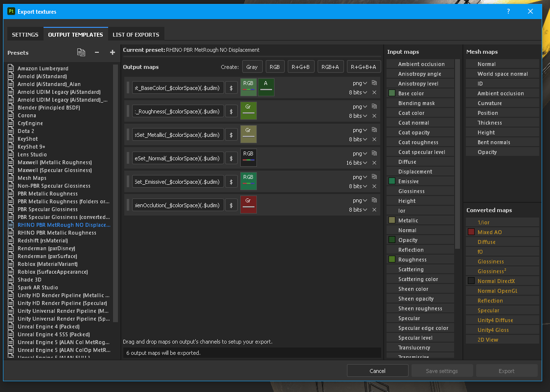Viewport: 550px width, 392px height.
Task: Click the $ pattern button on the BaseColor map
Action: pos(231,87)
